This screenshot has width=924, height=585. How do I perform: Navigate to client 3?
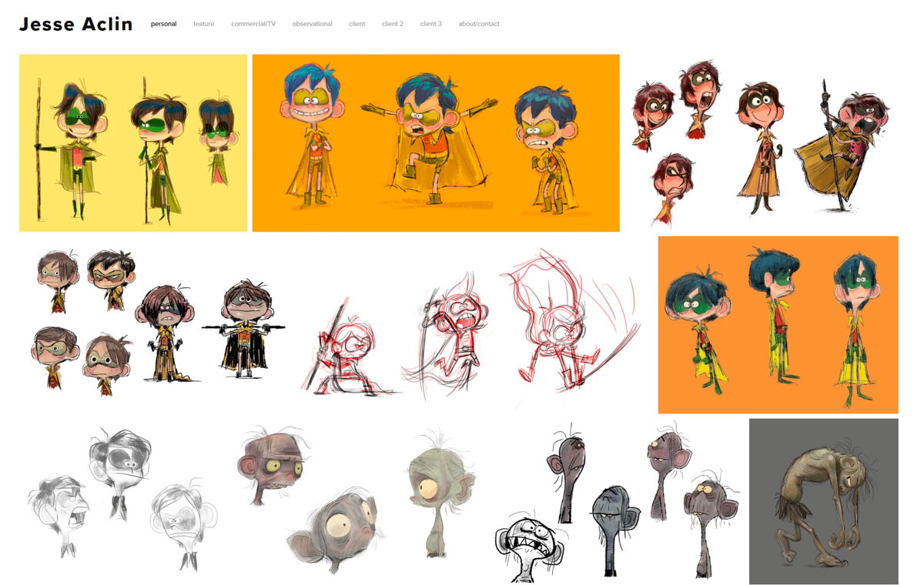click(431, 24)
